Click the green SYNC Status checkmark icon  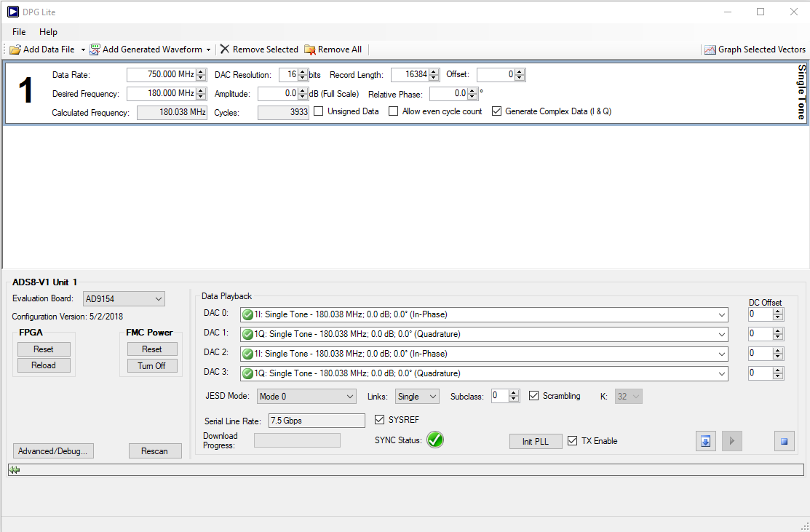click(435, 440)
